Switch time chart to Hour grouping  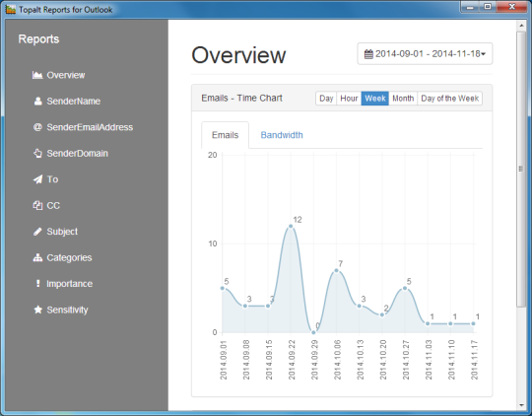(x=349, y=99)
